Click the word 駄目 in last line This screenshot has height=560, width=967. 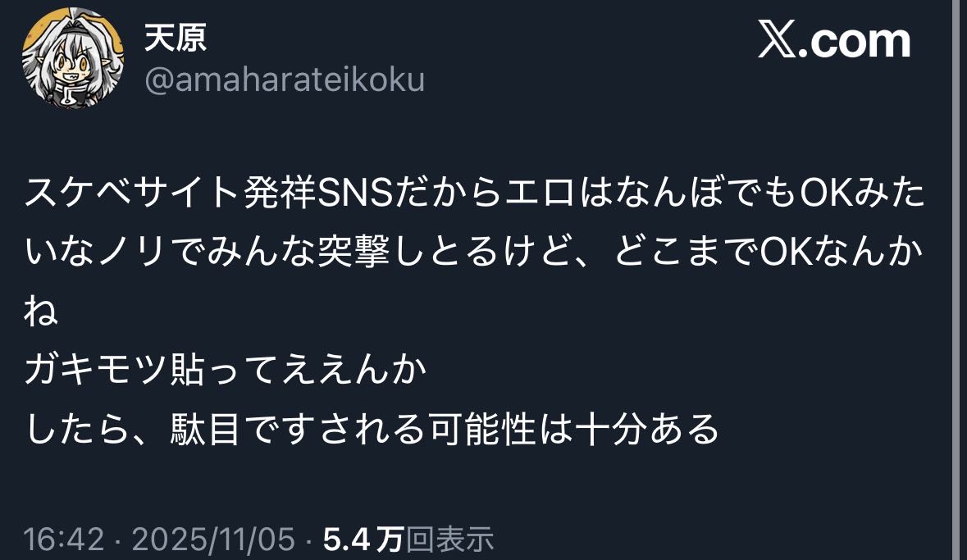pyautogui.click(x=205, y=429)
